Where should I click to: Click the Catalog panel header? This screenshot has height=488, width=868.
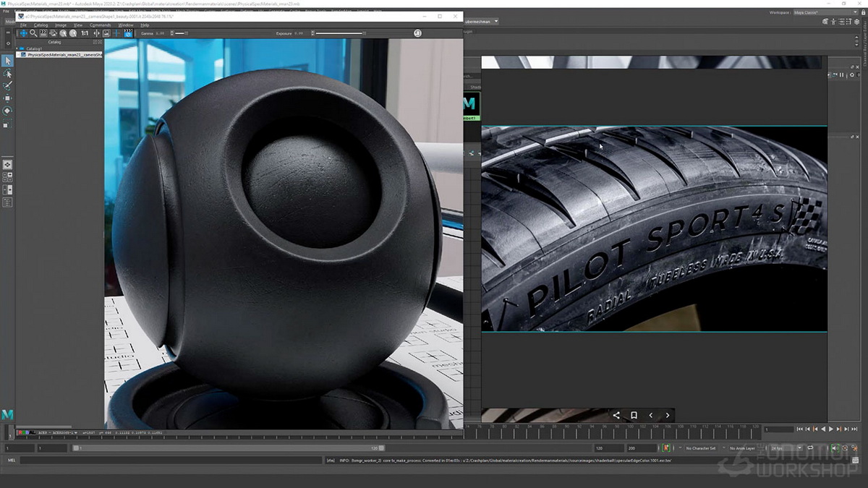click(x=54, y=42)
